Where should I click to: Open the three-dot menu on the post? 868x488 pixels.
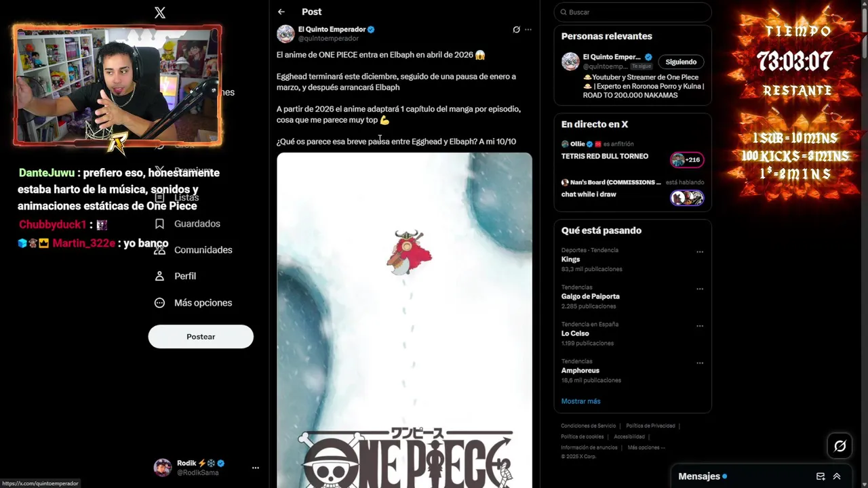pyautogui.click(x=528, y=29)
